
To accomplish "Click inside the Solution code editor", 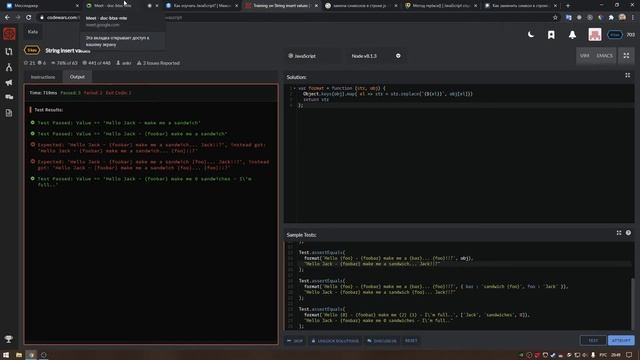I will tap(459, 153).
